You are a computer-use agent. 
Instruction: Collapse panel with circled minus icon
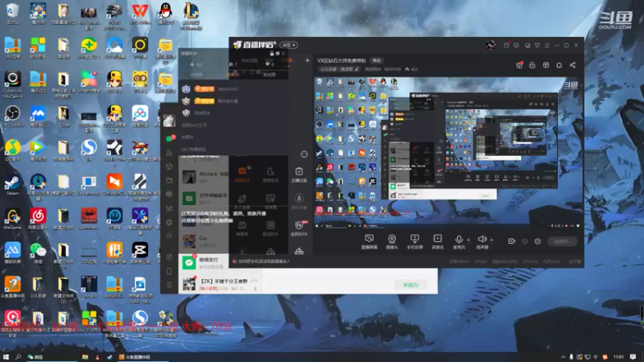click(304, 154)
